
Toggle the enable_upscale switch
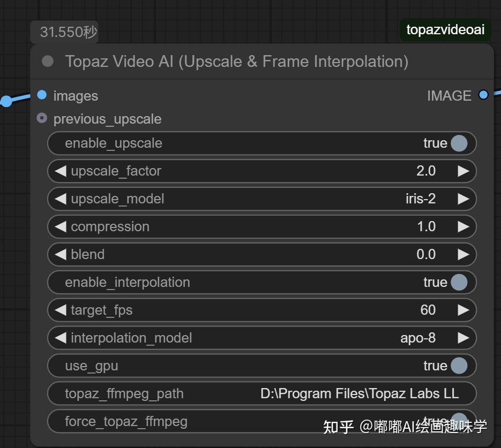pyautogui.click(x=459, y=143)
